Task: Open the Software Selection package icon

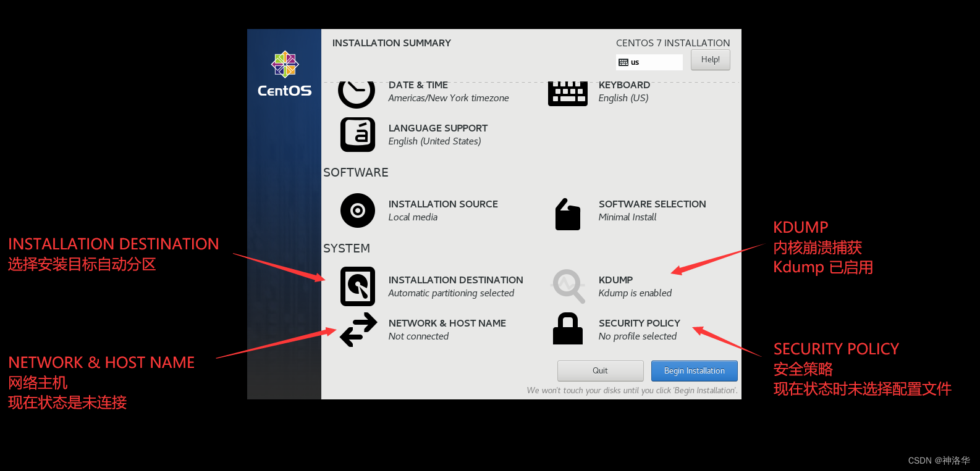Action: point(568,214)
